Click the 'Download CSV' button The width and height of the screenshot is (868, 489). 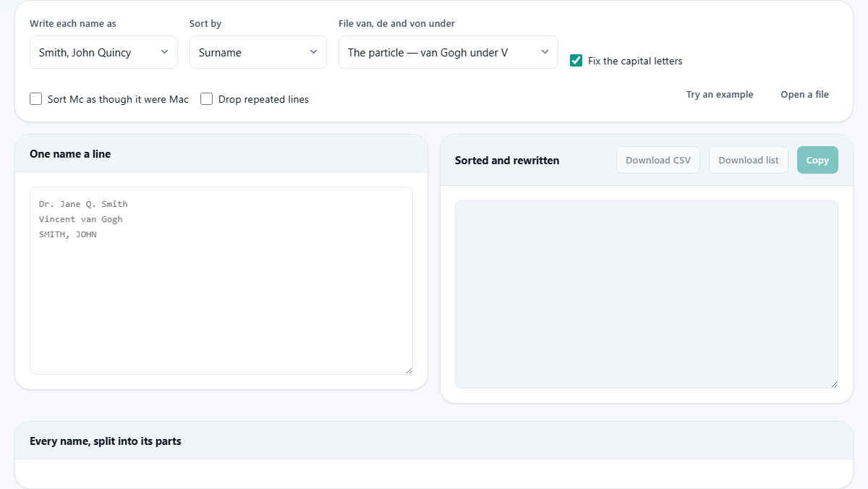tap(658, 160)
